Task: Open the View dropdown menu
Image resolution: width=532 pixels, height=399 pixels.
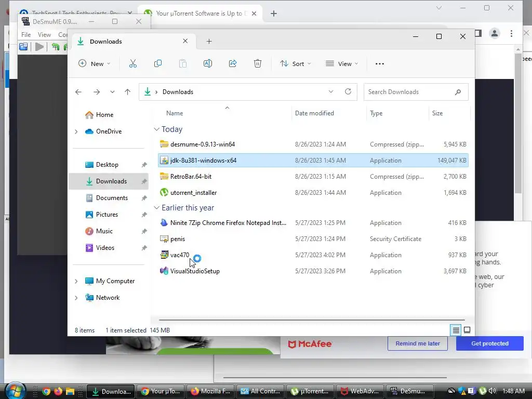Action: click(x=342, y=63)
